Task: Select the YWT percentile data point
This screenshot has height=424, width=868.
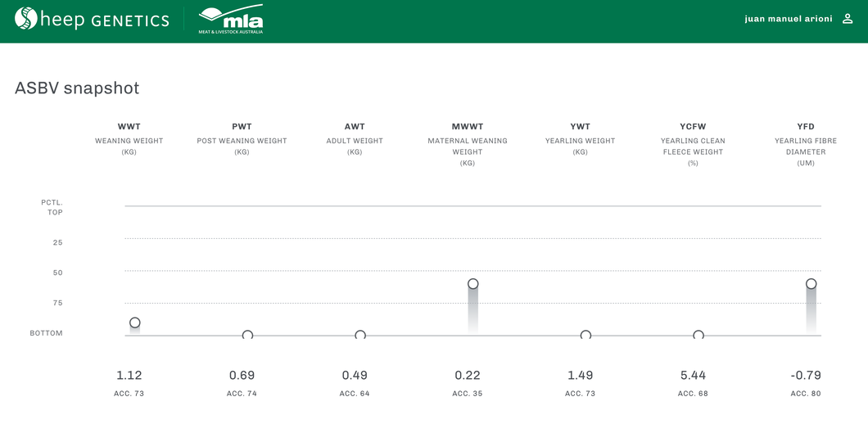Action: tap(585, 335)
